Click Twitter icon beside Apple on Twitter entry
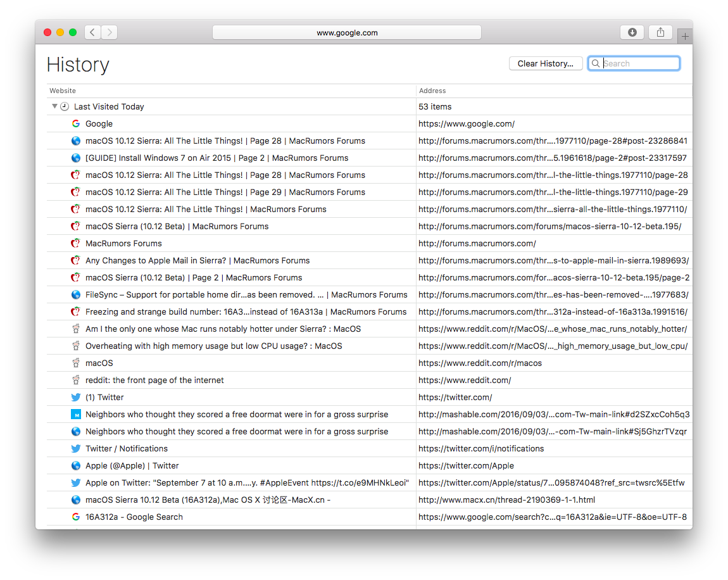This screenshot has height=580, width=728. click(x=76, y=483)
